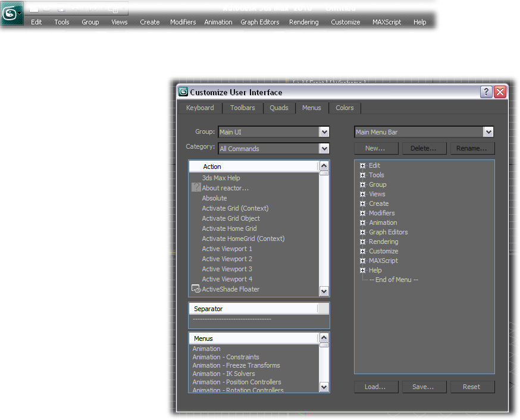The image size is (520, 420).
Task: Expand the Help node in menu tree
Action: [362, 270]
